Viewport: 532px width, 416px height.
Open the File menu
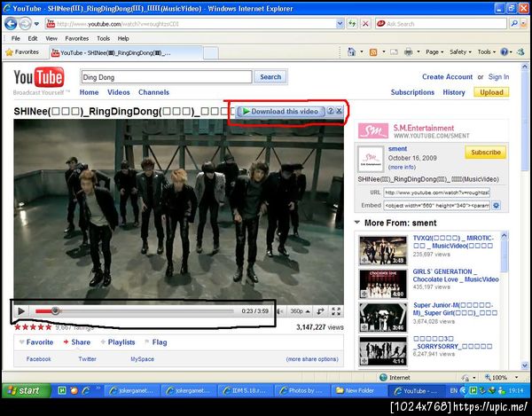click(16, 38)
